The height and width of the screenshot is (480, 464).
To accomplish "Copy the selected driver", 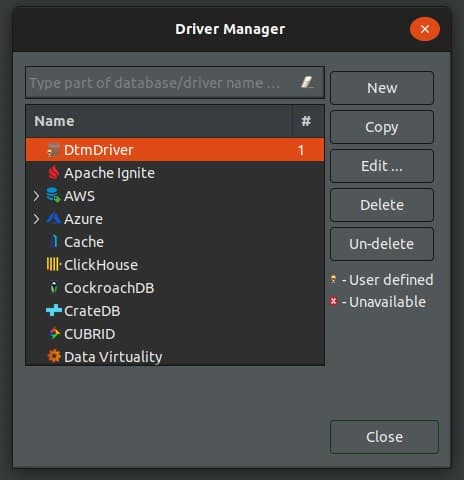I will 382,127.
